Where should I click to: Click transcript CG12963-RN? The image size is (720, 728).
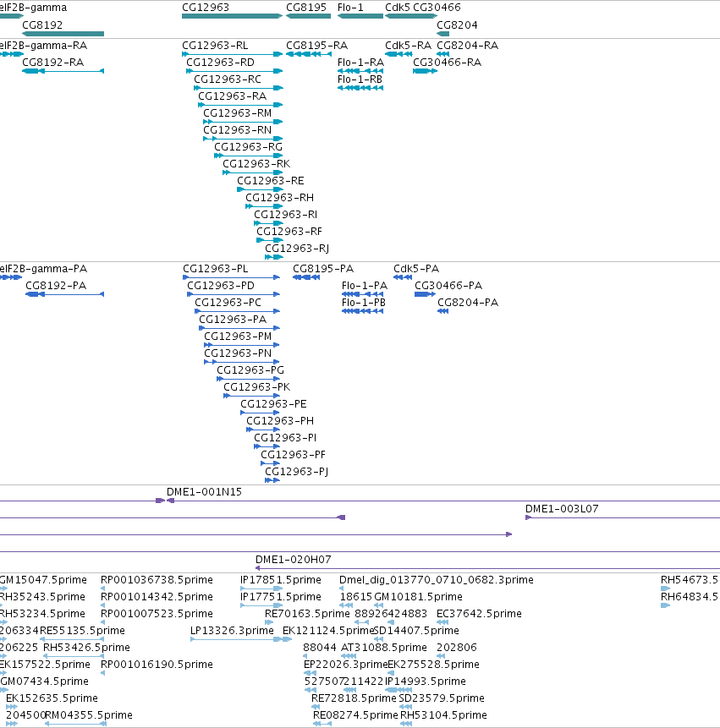[x=243, y=139]
